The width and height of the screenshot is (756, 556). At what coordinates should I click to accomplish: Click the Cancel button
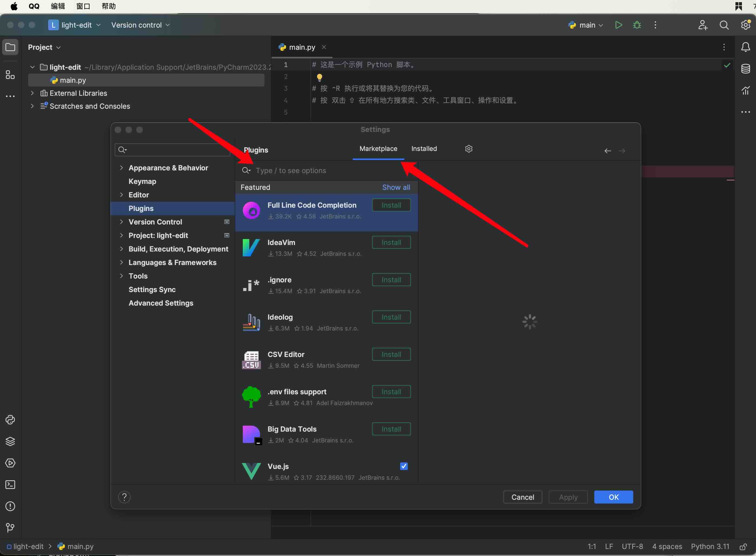(522, 497)
